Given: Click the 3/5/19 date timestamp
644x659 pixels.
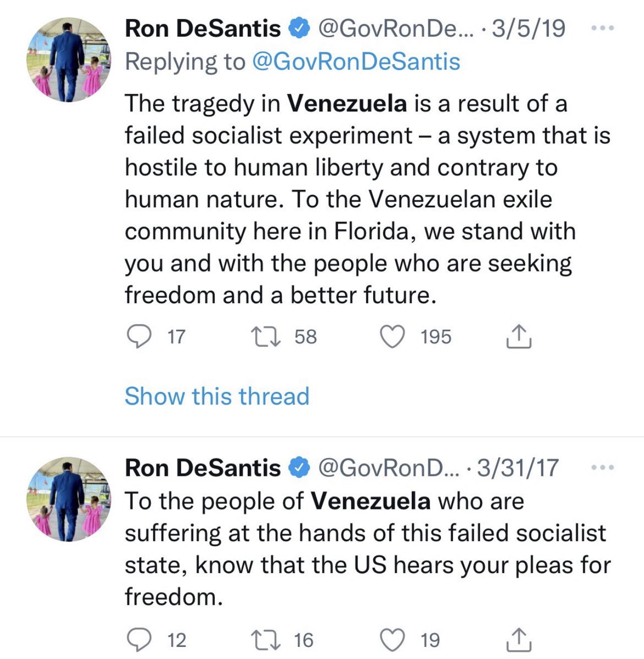Looking at the screenshot, I should pyautogui.click(x=529, y=28).
